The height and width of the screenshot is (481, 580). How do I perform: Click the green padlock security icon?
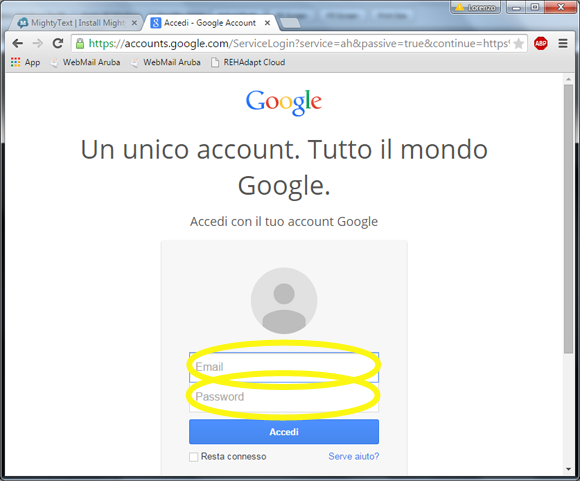coord(80,44)
